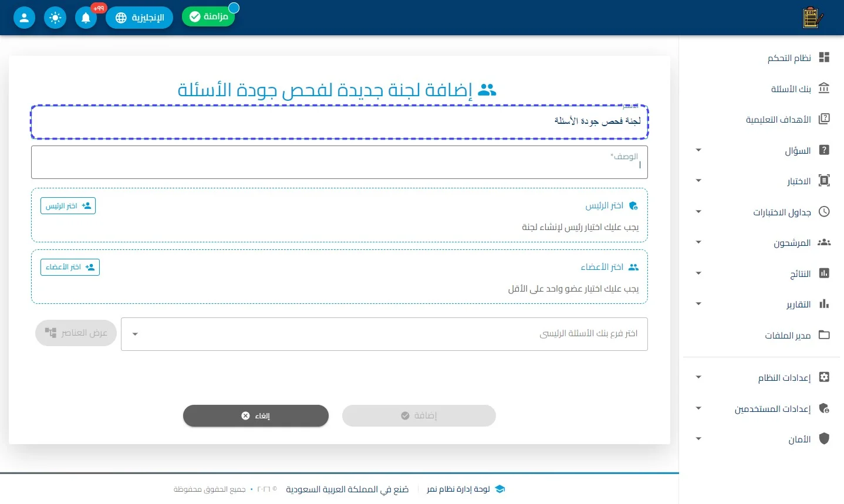Image resolution: width=844 pixels, height=504 pixels.
Task: Click the المرشحون group icon
Action: coord(824,242)
